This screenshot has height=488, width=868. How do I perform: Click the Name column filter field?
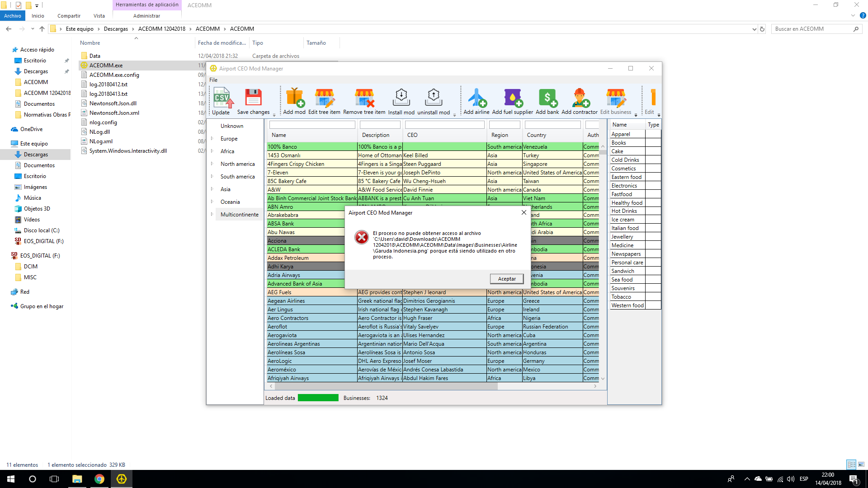pyautogui.click(x=312, y=125)
